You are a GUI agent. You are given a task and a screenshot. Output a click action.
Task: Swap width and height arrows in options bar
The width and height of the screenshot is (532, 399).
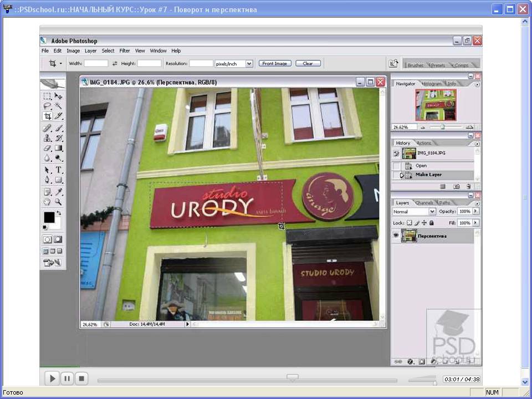(x=115, y=63)
